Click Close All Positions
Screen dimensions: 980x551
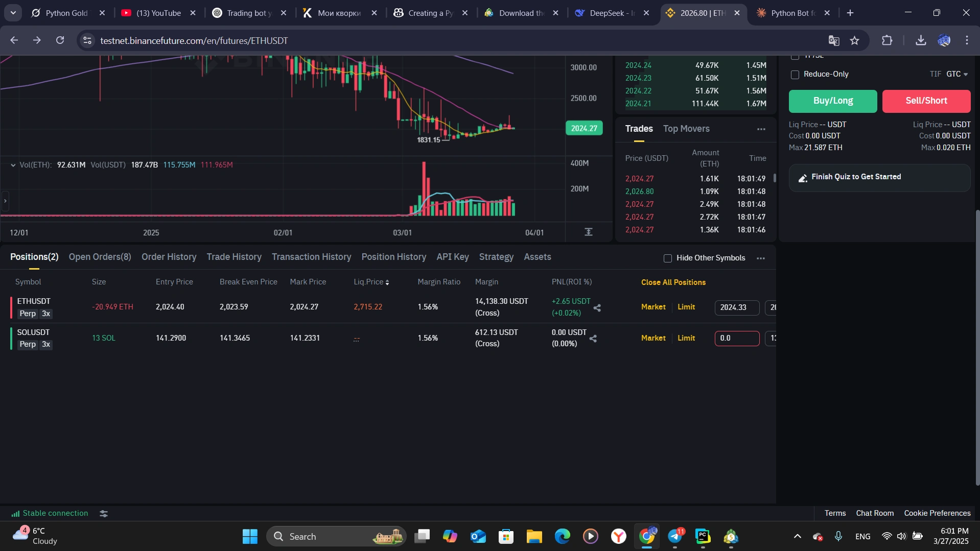click(673, 282)
